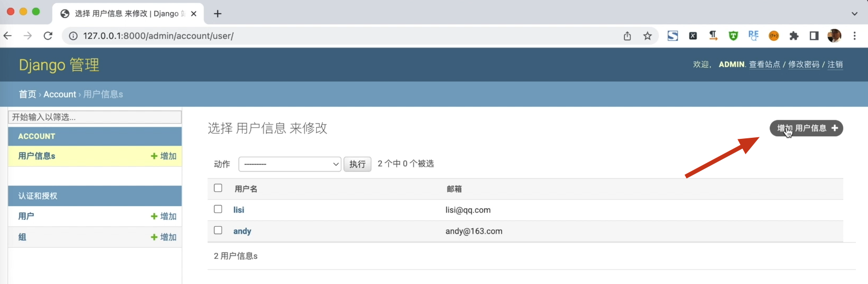Open the andy user record

pos(242,231)
